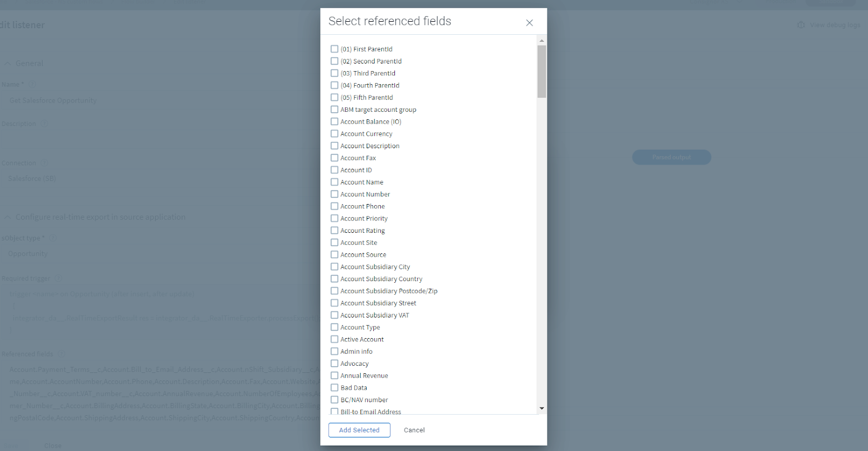Select the Account Currency checkbox

pyautogui.click(x=334, y=134)
